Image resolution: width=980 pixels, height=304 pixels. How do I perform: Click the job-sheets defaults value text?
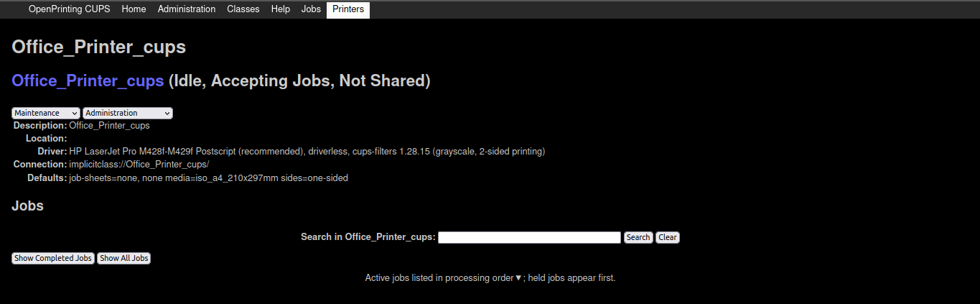[x=208, y=178]
